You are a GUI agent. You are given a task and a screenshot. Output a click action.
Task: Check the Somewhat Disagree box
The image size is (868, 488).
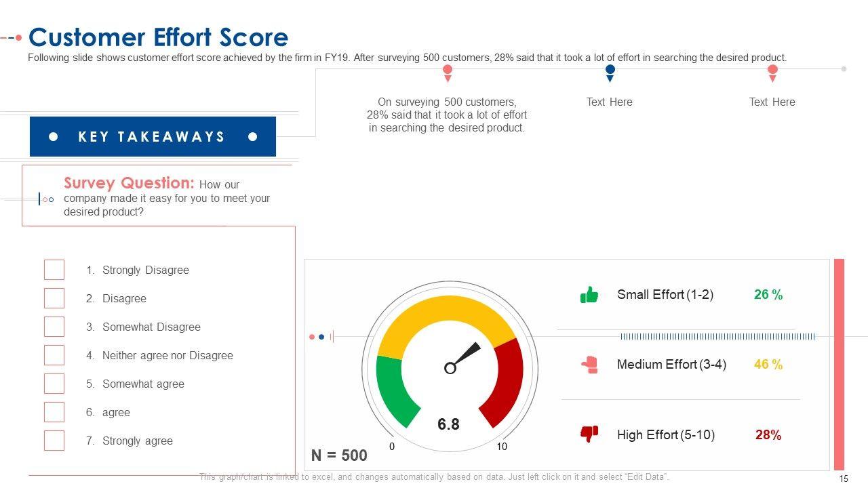click(x=54, y=327)
